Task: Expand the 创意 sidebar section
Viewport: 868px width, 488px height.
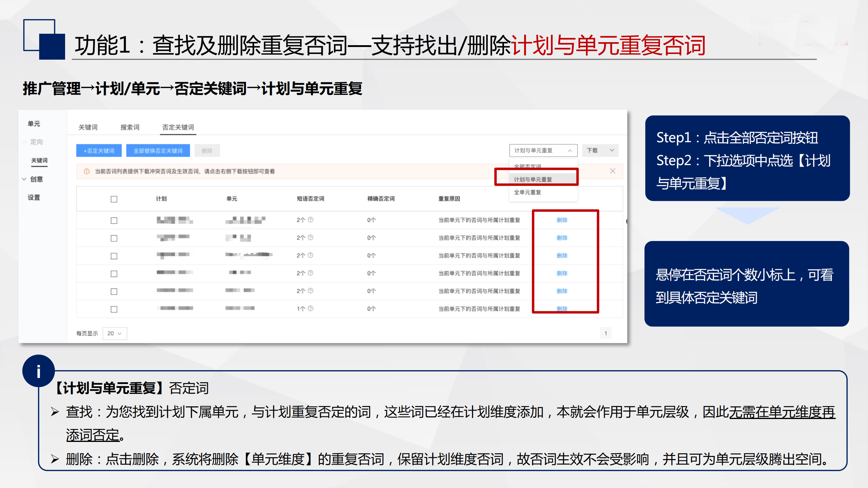Action: coord(24,179)
